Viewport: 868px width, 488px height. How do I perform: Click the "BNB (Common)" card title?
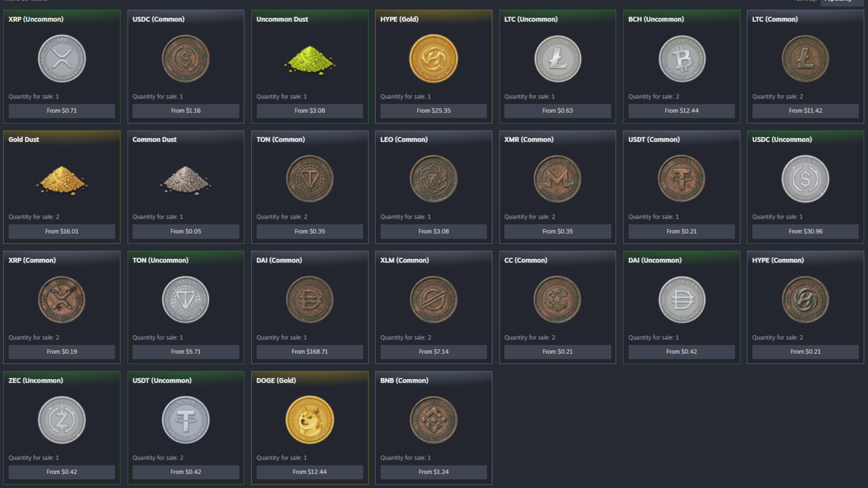404,380
